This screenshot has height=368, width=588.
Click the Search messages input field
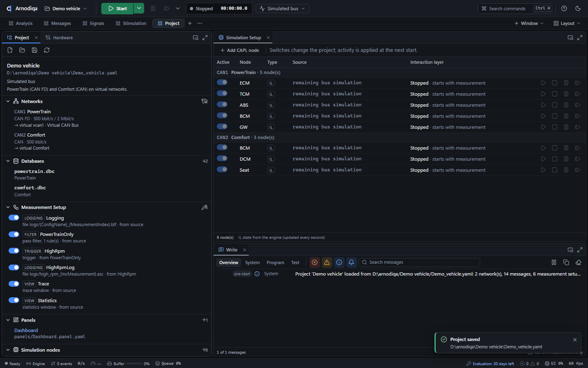[x=419, y=263]
